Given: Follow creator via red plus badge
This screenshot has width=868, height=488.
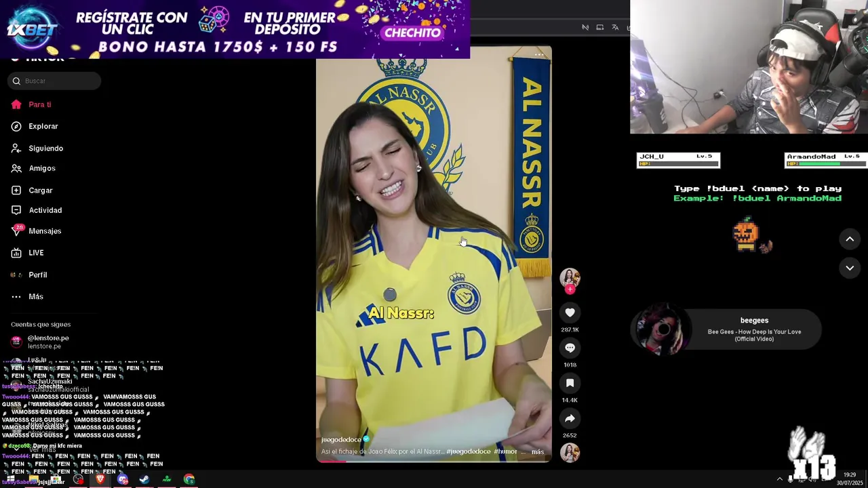Looking at the screenshot, I should pos(570,289).
